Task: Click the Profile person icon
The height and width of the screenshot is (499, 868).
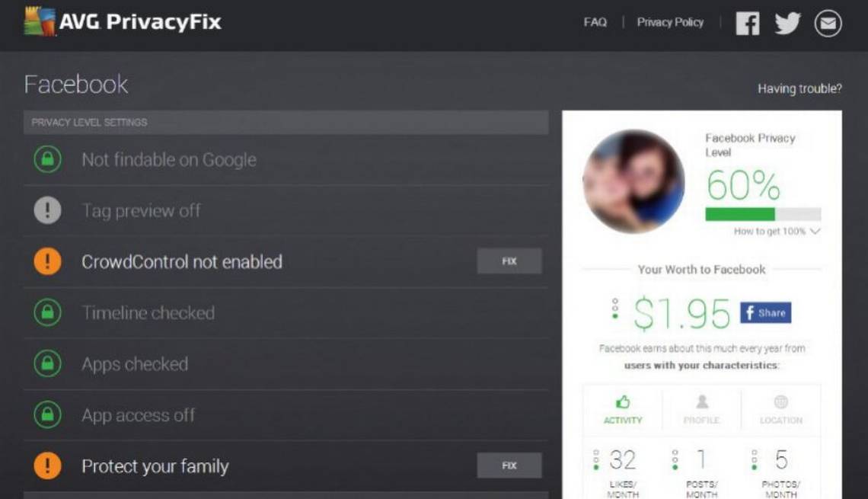Action: tap(702, 401)
